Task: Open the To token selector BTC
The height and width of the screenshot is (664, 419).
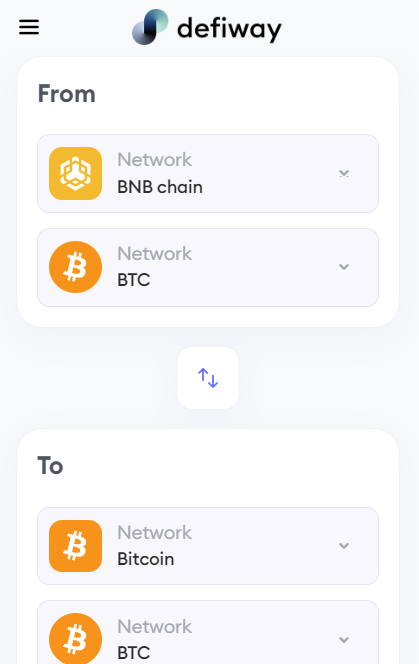Action: click(208, 632)
